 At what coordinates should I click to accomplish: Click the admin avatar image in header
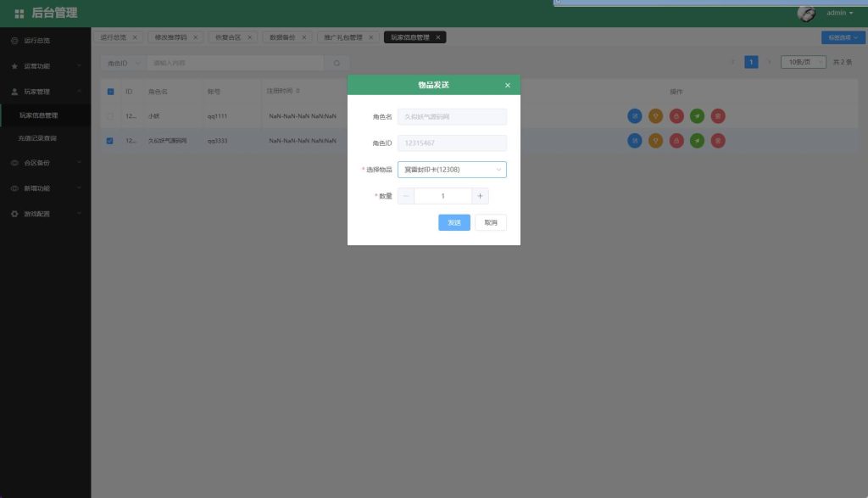807,13
